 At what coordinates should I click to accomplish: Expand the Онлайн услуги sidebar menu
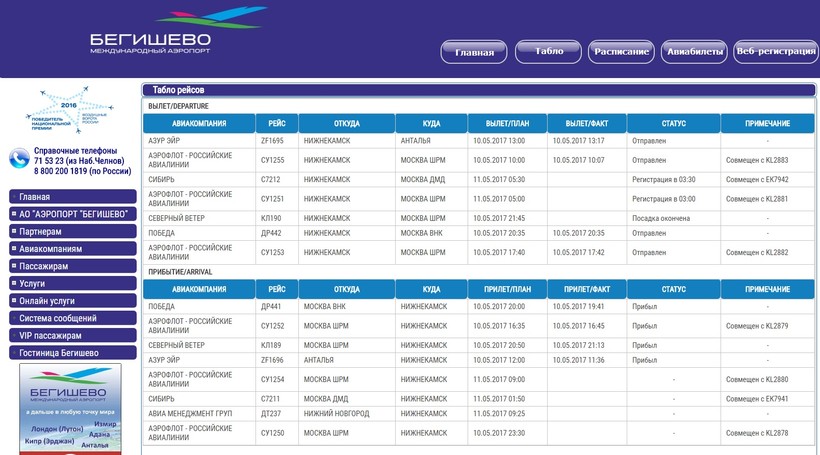pos(72,301)
